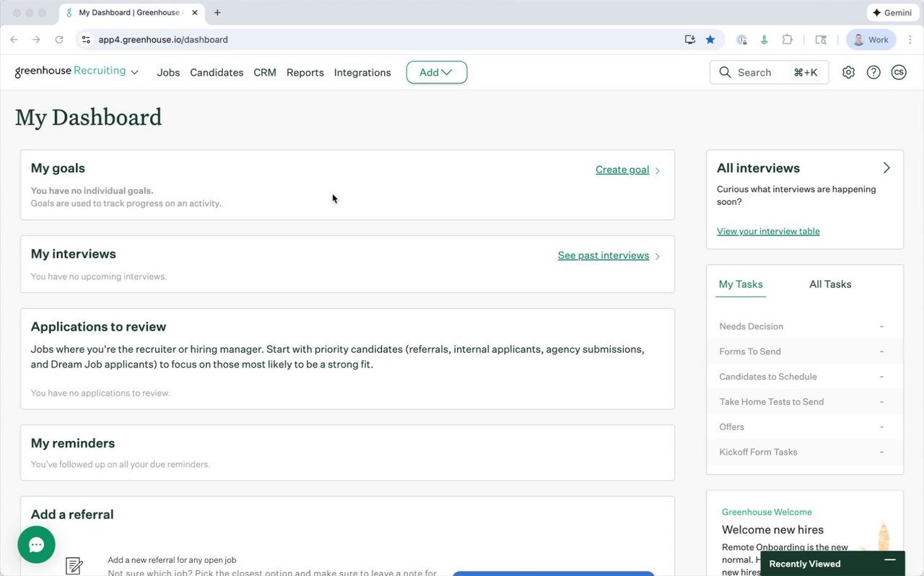The height and width of the screenshot is (576, 924).
Task: Click the Search input field
Action: pos(770,72)
